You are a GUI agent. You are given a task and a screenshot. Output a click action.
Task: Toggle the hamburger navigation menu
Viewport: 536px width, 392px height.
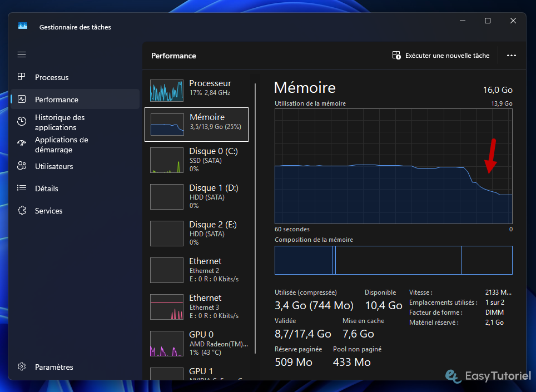(x=22, y=54)
